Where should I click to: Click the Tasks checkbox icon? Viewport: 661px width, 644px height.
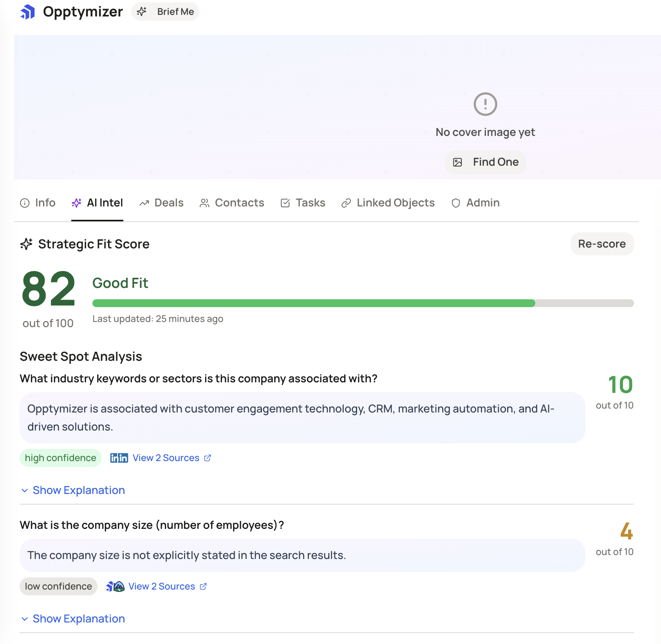[285, 203]
